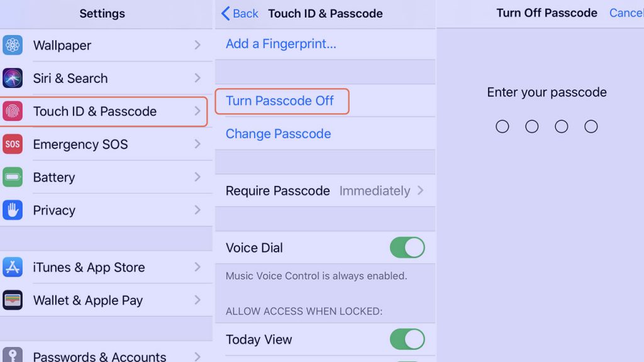Tap the Touch ID fingerprint icon

pyautogui.click(x=13, y=111)
